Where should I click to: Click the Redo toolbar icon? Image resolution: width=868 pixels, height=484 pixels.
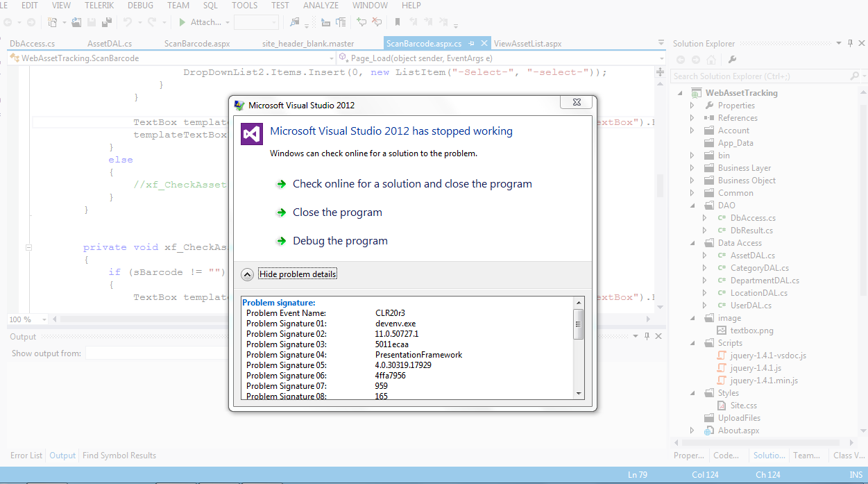coord(151,22)
